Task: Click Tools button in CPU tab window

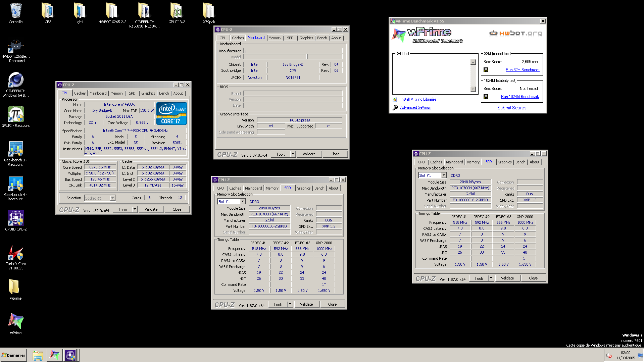Action: coord(122,210)
